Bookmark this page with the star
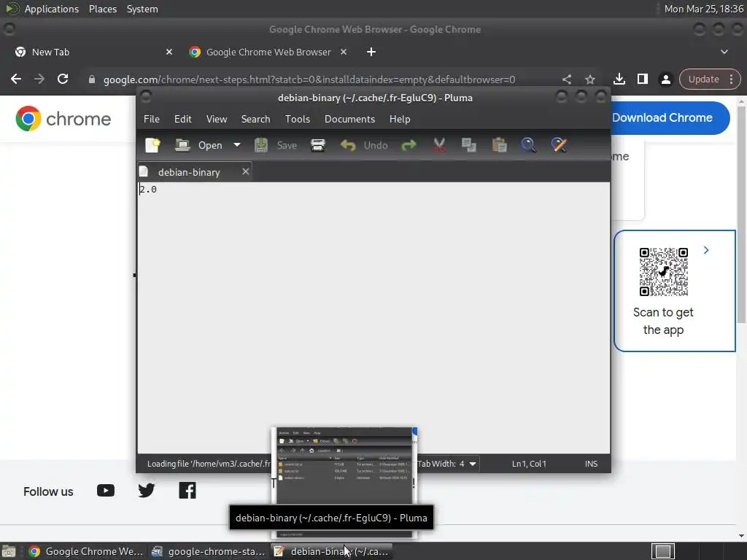The image size is (747, 560). [589, 79]
